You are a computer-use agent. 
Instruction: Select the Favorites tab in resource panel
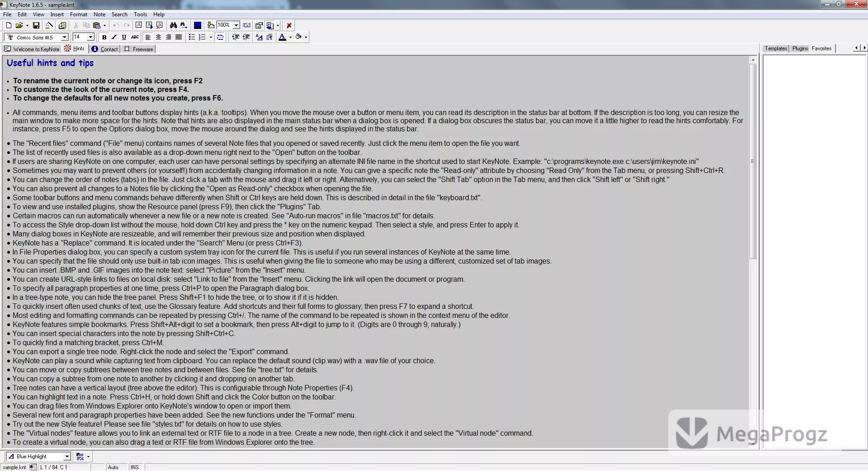(821, 48)
